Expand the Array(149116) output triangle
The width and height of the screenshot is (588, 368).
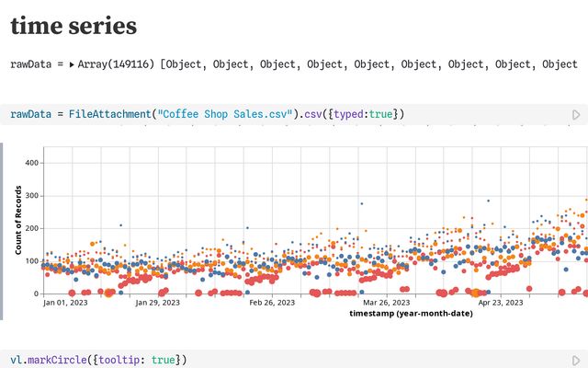coord(73,65)
